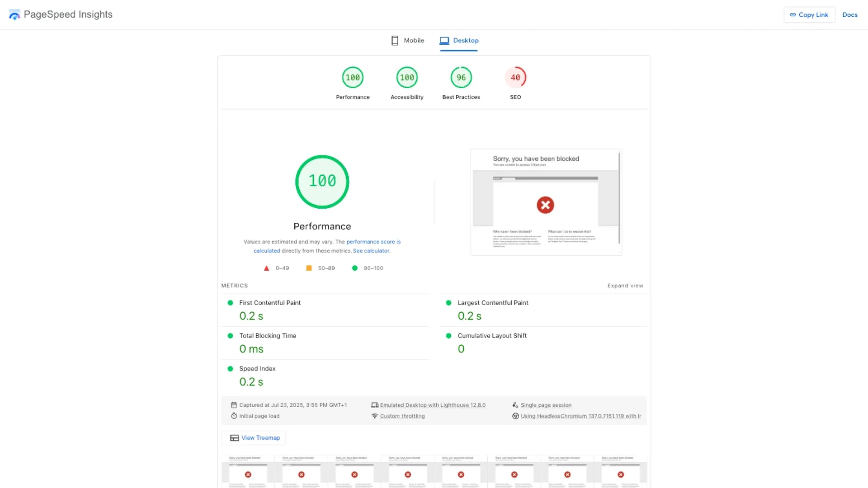
Task: Open the See calculator link
Action: [x=371, y=251]
